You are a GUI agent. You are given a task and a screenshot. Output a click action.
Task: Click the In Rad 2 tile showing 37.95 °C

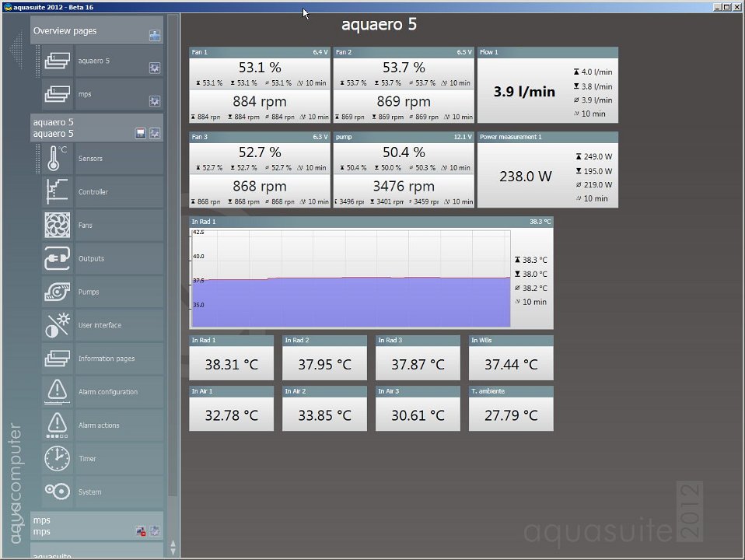click(x=324, y=358)
